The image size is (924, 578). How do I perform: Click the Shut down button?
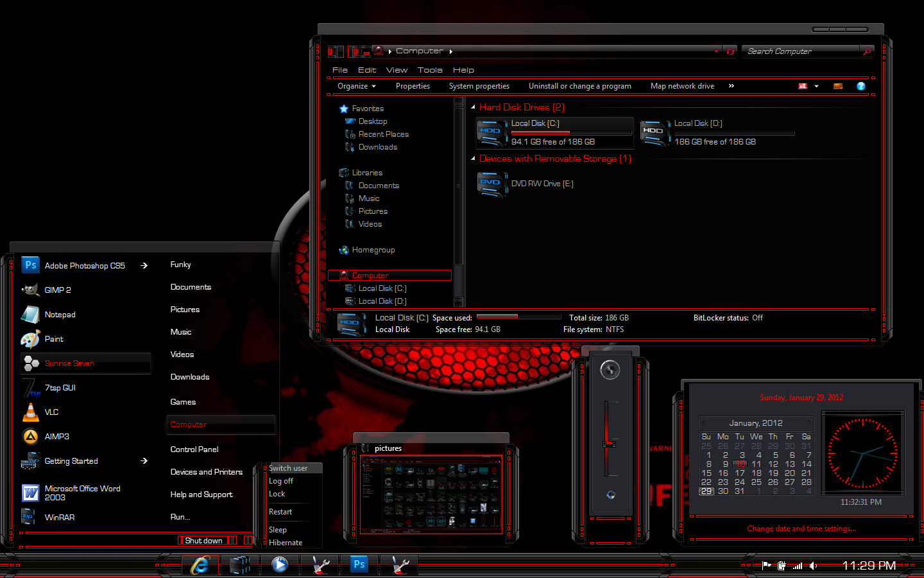pos(203,540)
